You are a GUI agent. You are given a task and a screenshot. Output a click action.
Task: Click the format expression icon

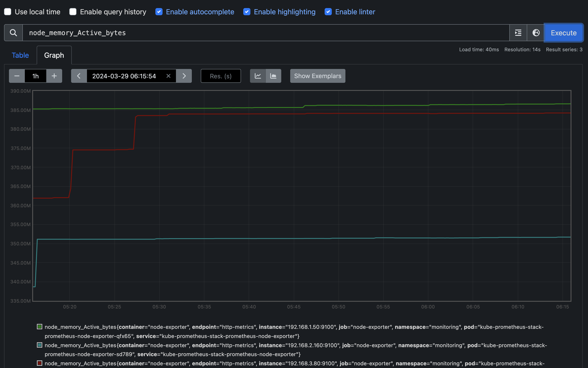[x=518, y=33]
